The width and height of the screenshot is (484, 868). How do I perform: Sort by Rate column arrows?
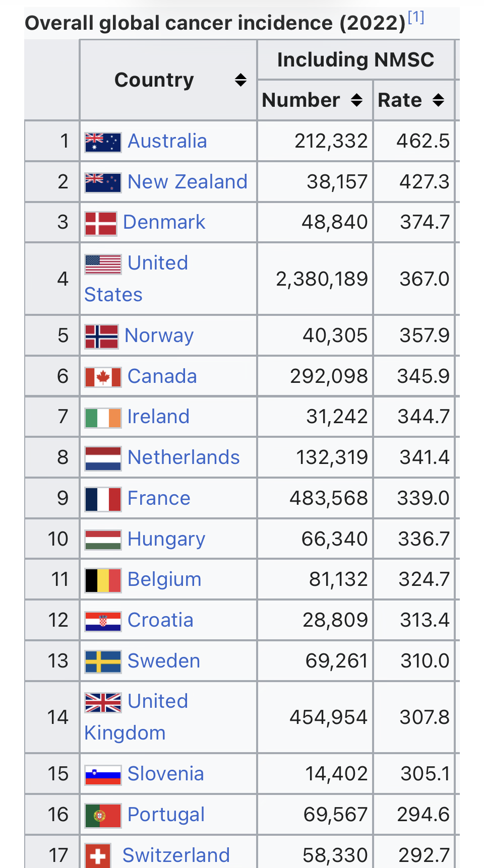[439, 100]
